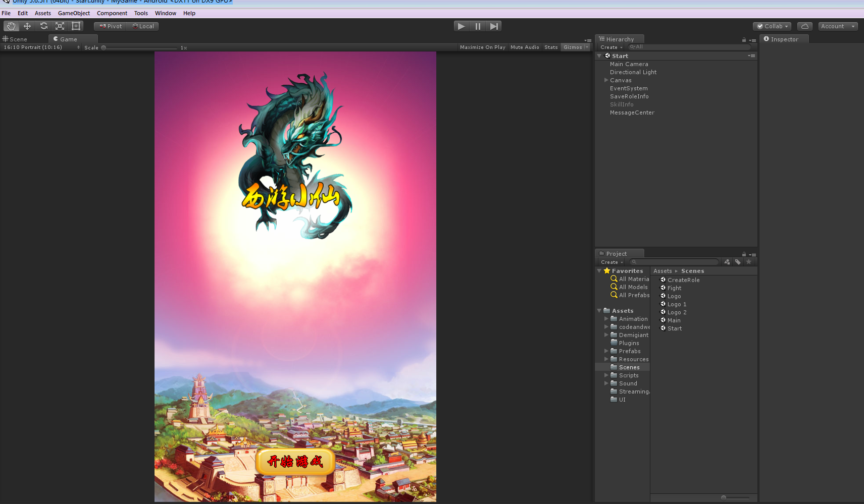This screenshot has height=504, width=864.
Task: Open the 16:10 Portrait aspect dropdown
Action: [42, 47]
